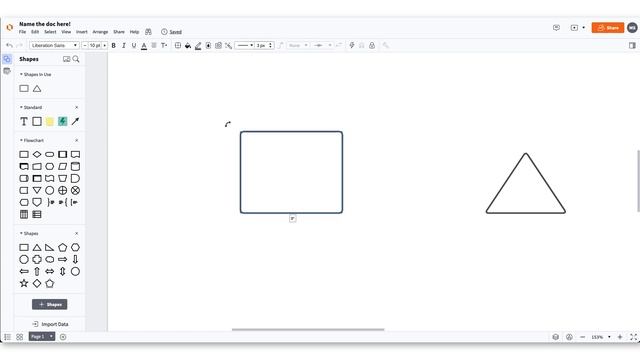Open the line style dropdown

245,45
